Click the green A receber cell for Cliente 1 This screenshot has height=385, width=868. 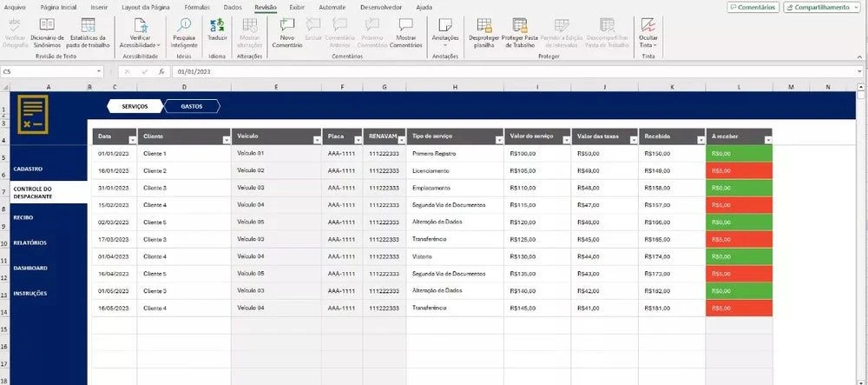click(x=739, y=154)
